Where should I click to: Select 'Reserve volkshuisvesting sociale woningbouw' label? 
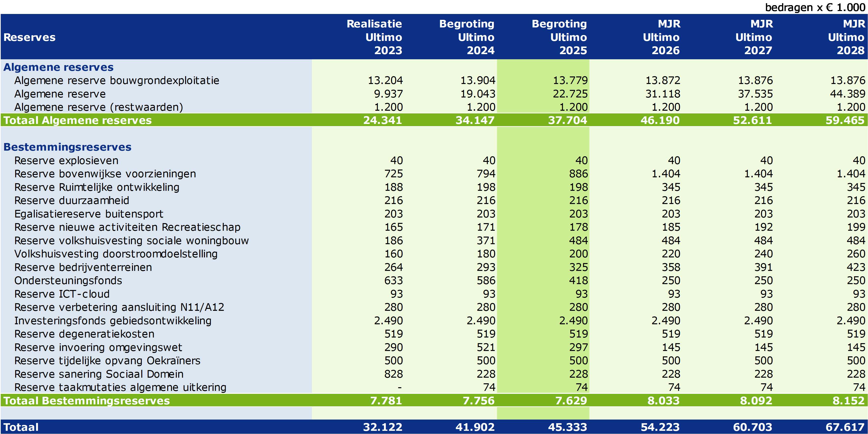(131, 241)
